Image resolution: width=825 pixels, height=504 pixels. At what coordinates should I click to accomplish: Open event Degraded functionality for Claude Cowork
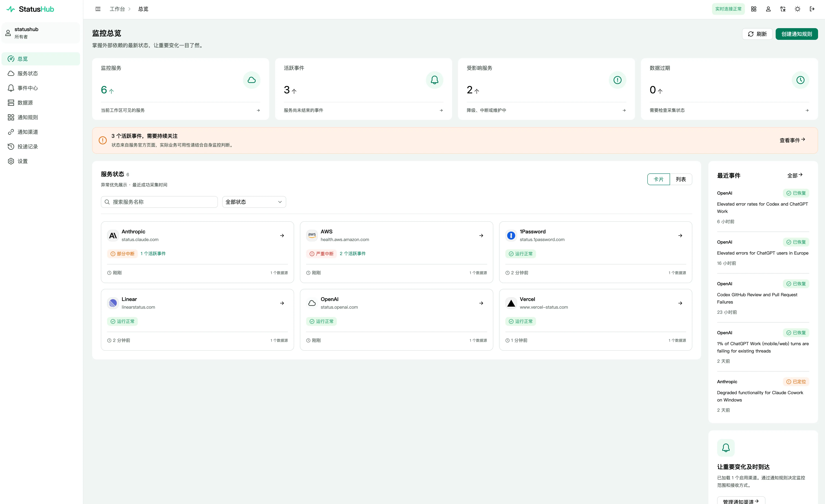point(760,396)
